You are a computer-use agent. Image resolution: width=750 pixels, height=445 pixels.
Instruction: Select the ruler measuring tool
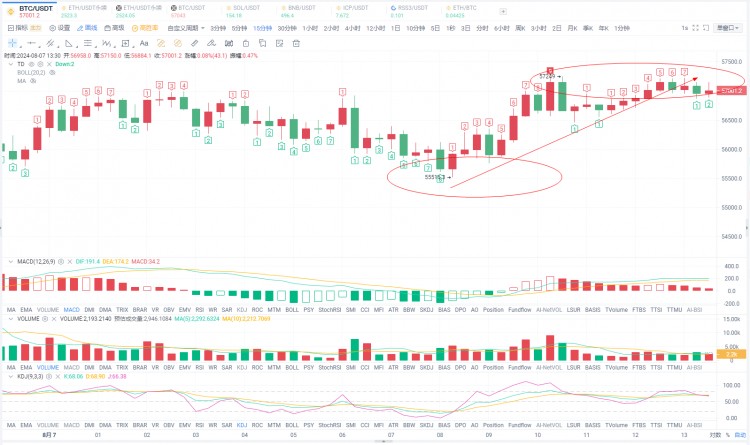195,44
